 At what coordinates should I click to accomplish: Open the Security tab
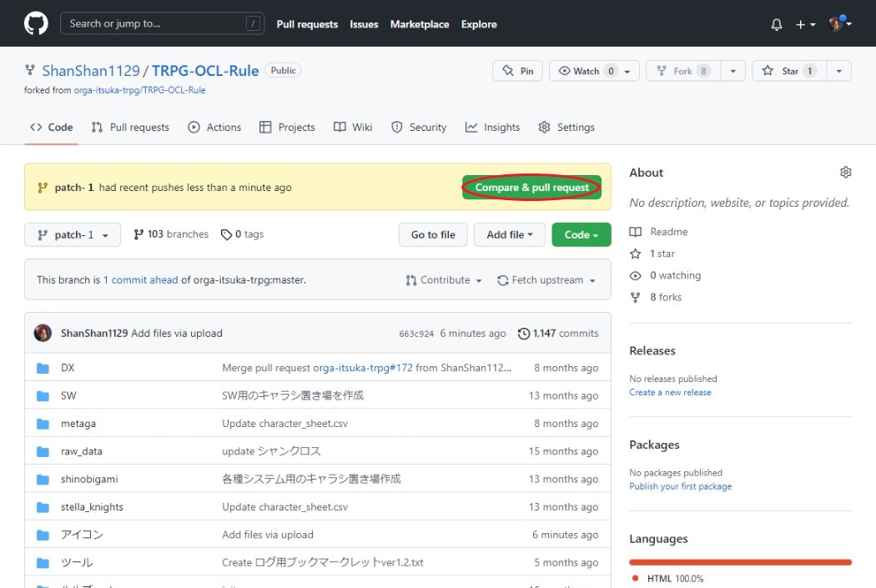419,128
